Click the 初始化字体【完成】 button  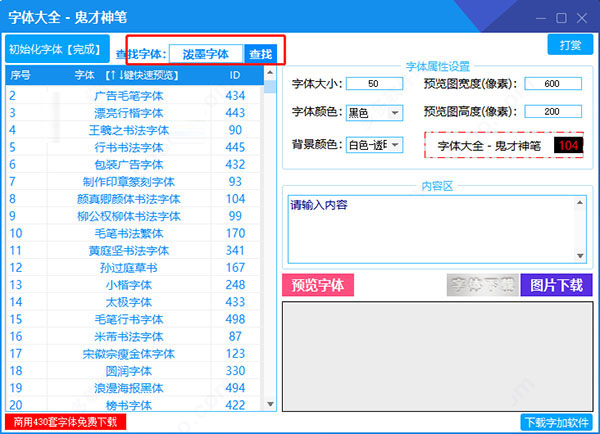coord(57,49)
